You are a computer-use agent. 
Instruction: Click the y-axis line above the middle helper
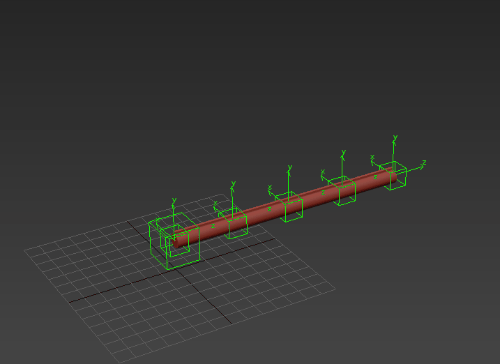coord(288,183)
